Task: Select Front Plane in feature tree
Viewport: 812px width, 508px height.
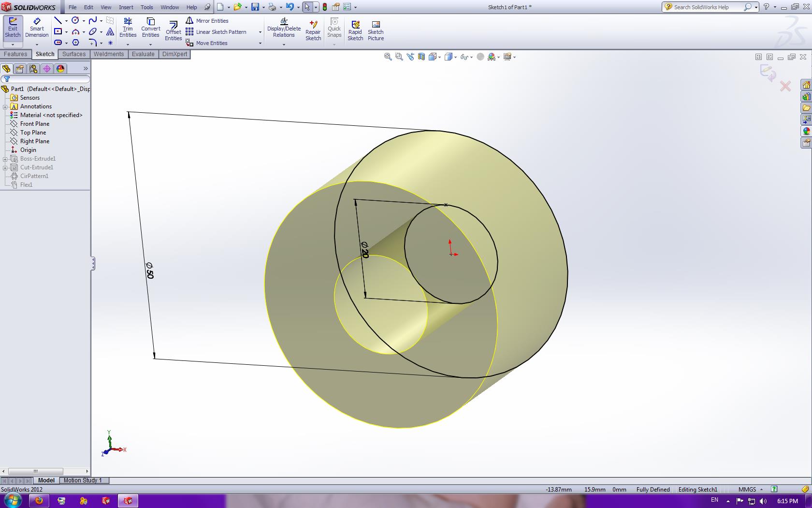Action: [x=35, y=124]
